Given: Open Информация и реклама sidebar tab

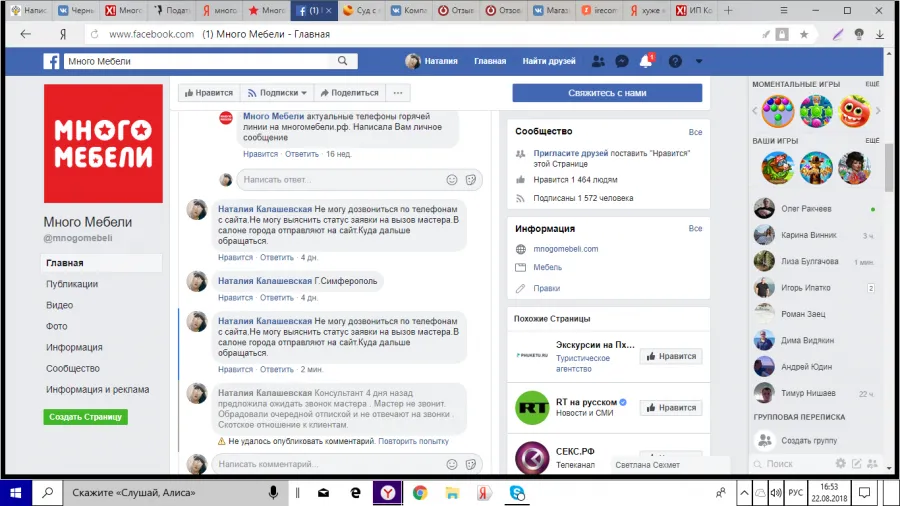Looking at the screenshot, I should point(98,390).
